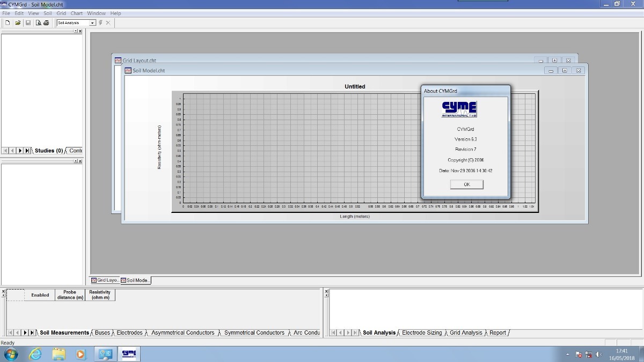The image size is (644, 362).
Task: Click the Save diskette toolbar icon
Action: [x=28, y=23]
